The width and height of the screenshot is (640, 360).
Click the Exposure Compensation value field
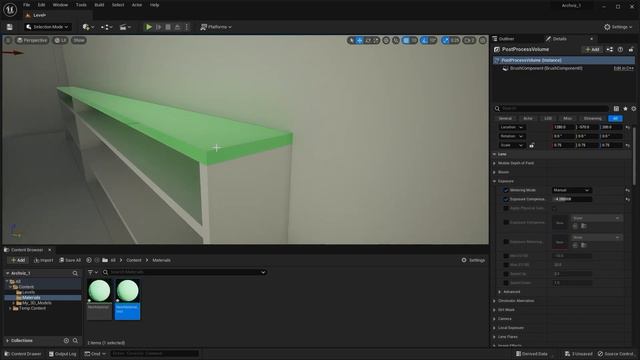click(572, 199)
